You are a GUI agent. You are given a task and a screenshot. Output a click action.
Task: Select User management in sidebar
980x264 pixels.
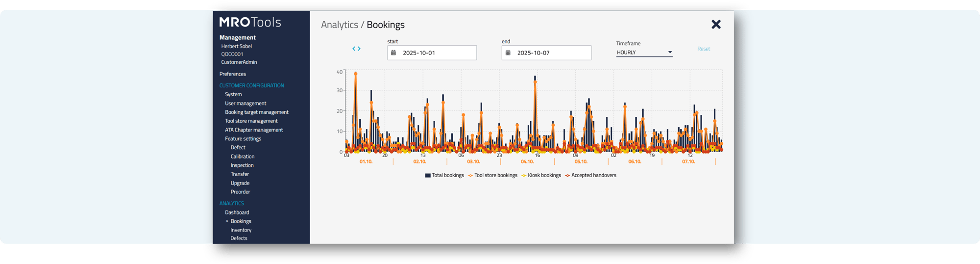tap(245, 104)
